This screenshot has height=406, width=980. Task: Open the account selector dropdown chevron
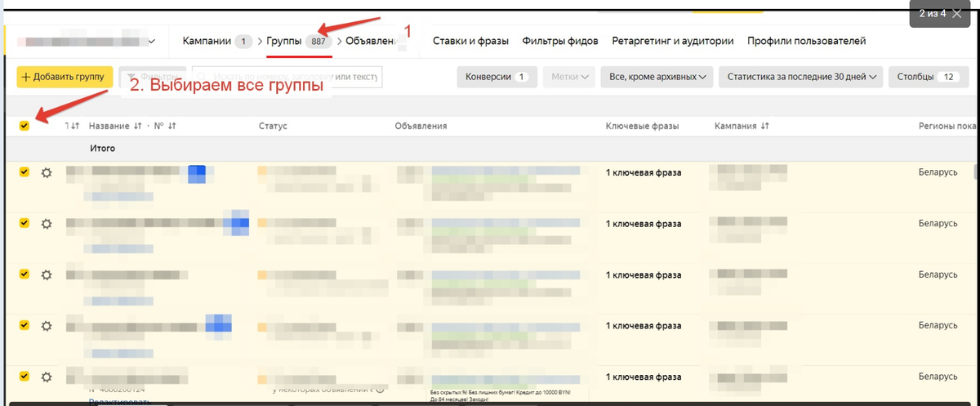point(152,41)
